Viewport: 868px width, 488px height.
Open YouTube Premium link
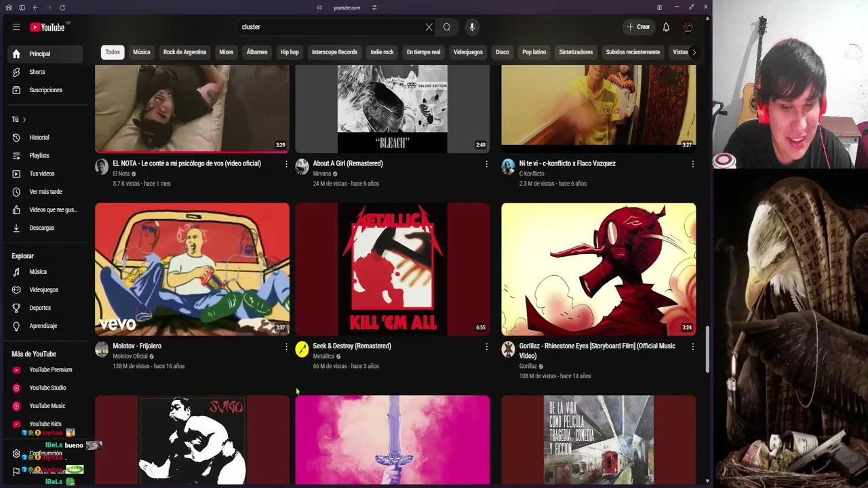click(45, 370)
